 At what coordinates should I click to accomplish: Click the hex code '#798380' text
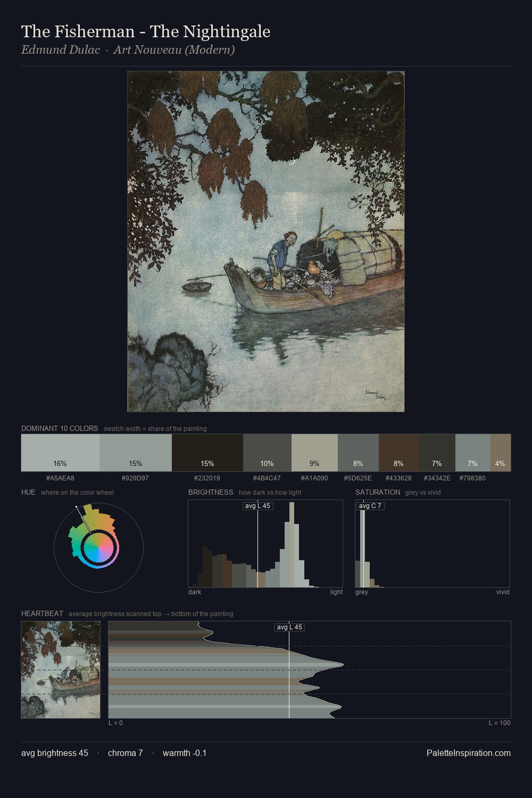point(472,478)
